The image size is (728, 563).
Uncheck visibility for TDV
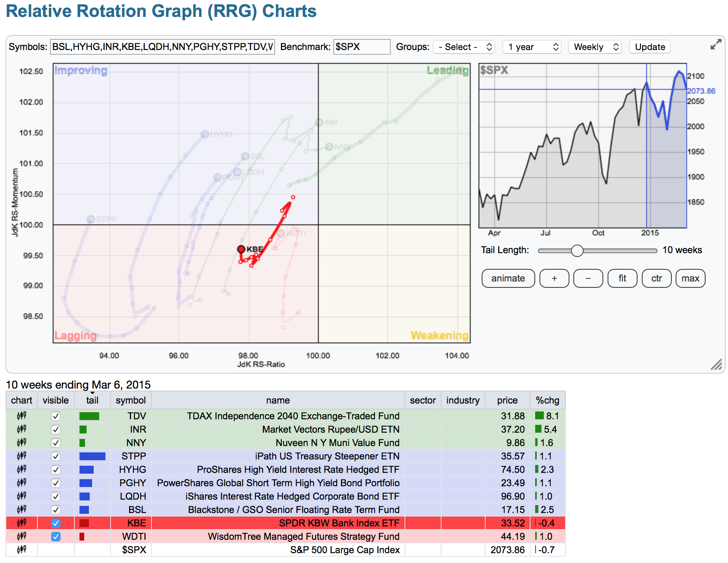[56, 416]
